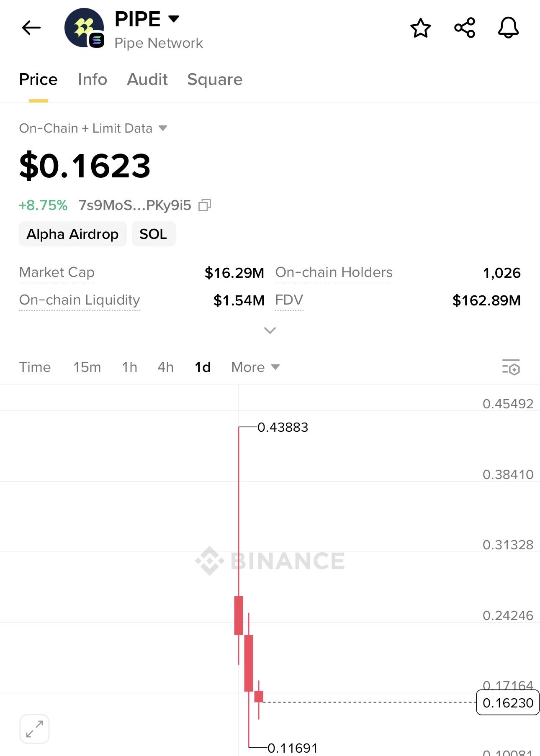Select the 0.16230 current price marker
Screen dimensions: 540x756
click(507, 703)
